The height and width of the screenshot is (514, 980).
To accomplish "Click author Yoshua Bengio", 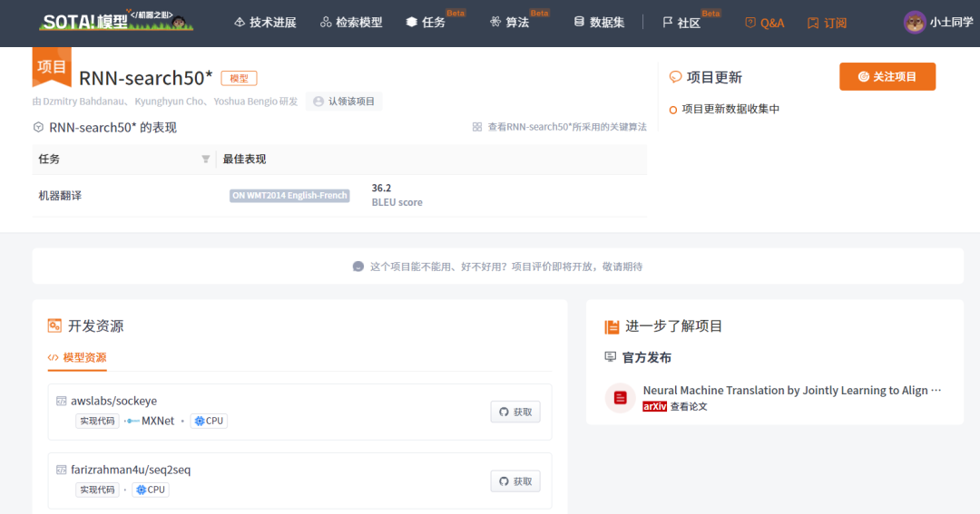I will point(246,102).
